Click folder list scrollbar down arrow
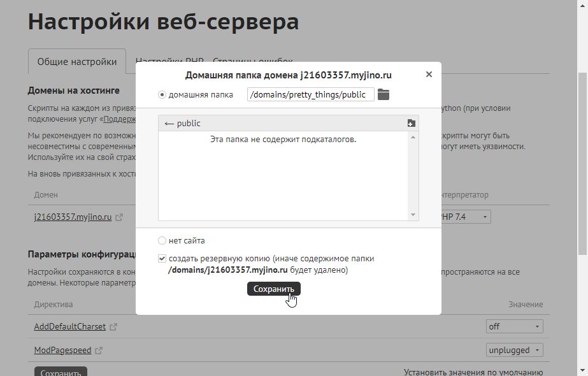Screen dimensions: 588x376 point(413,215)
